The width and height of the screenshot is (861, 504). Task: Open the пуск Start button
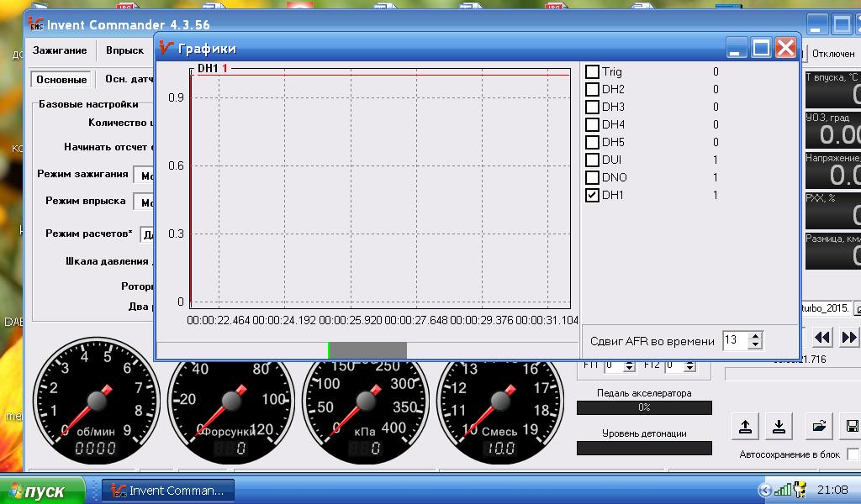(x=42, y=491)
